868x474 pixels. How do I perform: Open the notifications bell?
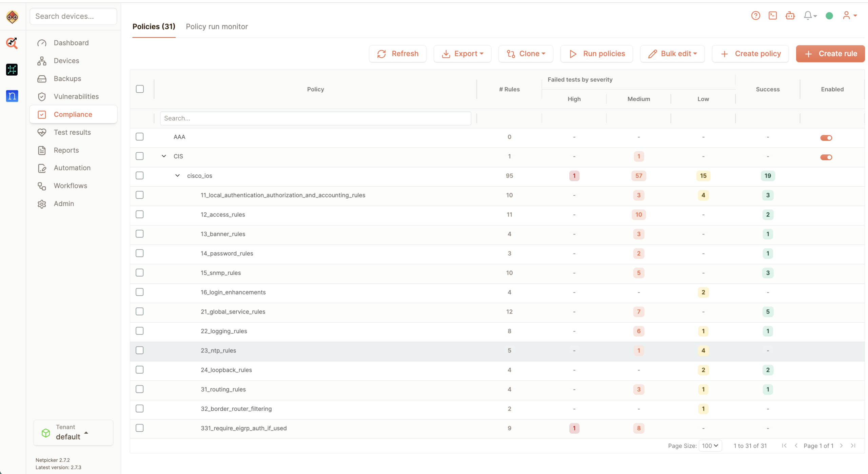pos(810,16)
